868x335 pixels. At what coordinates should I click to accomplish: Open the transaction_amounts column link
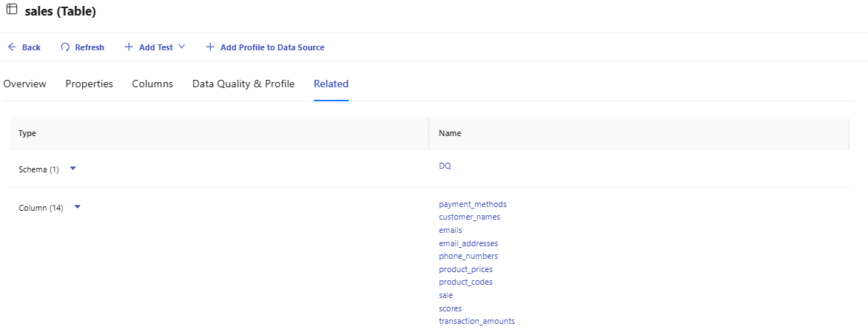click(477, 321)
